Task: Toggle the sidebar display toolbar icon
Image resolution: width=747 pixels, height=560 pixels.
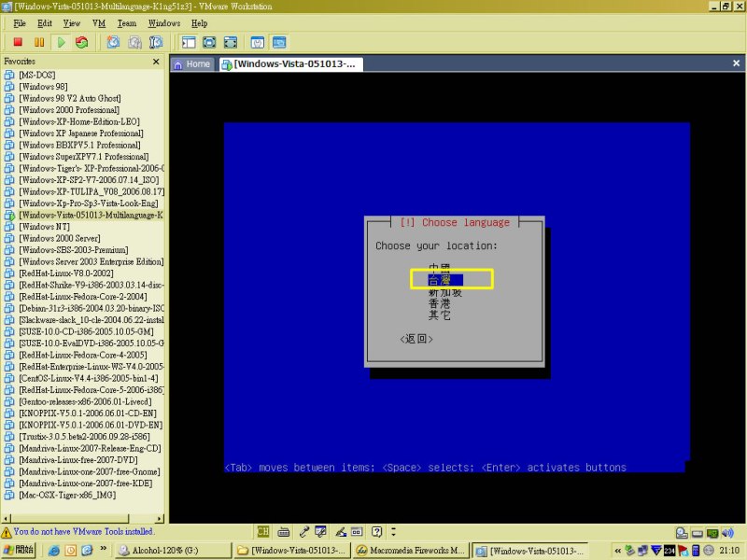Action: click(189, 42)
